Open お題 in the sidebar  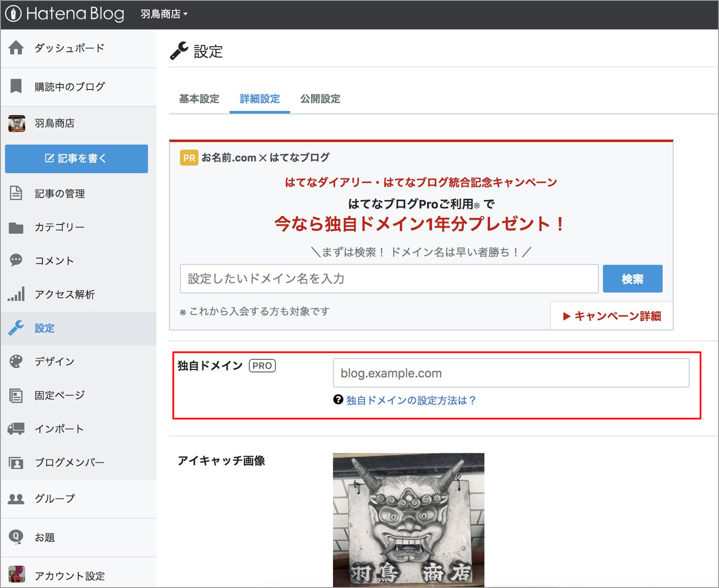(44, 538)
